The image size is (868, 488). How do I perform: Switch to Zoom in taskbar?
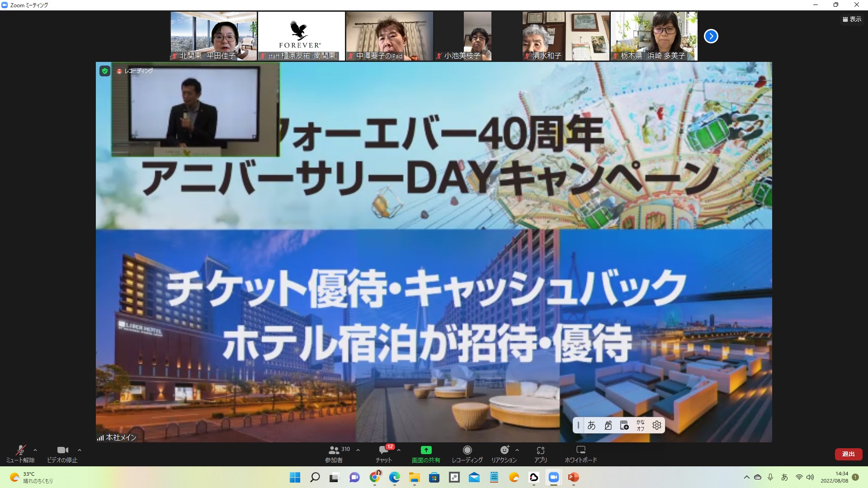click(554, 477)
